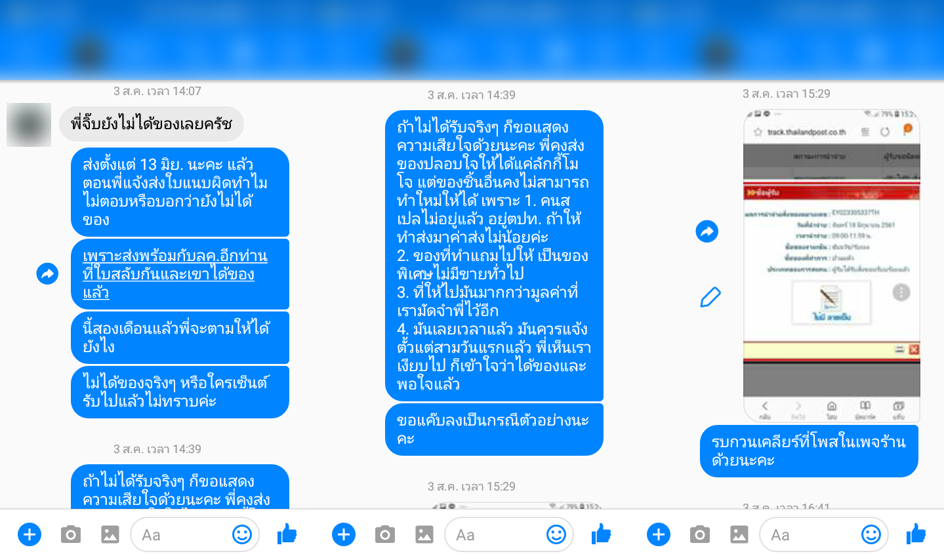This screenshot has height=560, width=944.
Task: Tap forward arrow beside the underlined blue message
Action: (47, 274)
